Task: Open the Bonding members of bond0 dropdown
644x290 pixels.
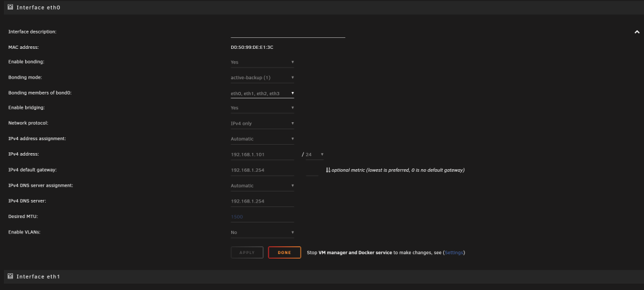Action: click(x=262, y=93)
